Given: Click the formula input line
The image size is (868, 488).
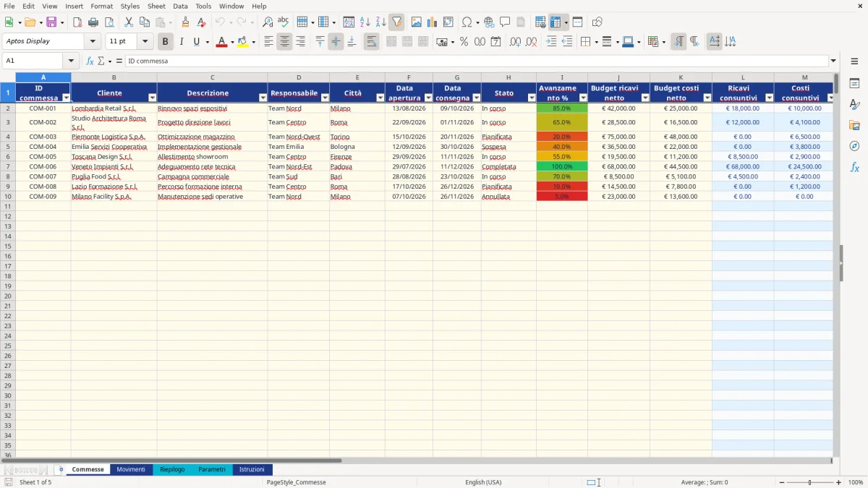Looking at the screenshot, I should point(475,61).
